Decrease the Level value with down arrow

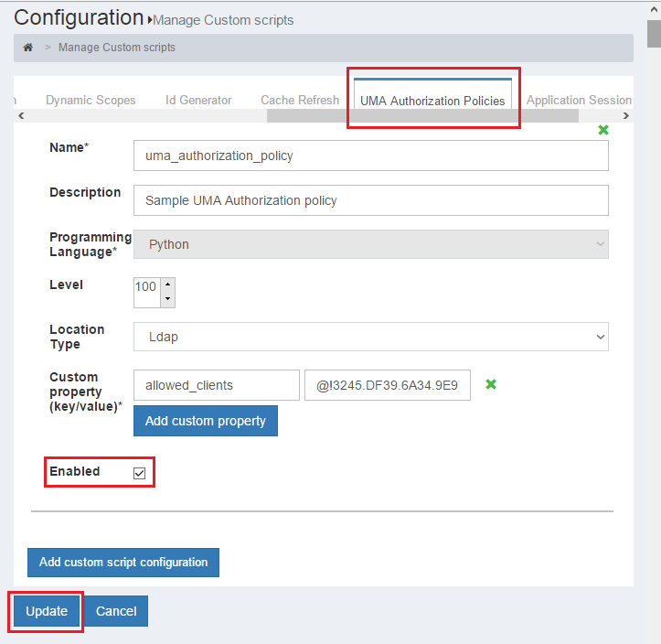(167, 299)
